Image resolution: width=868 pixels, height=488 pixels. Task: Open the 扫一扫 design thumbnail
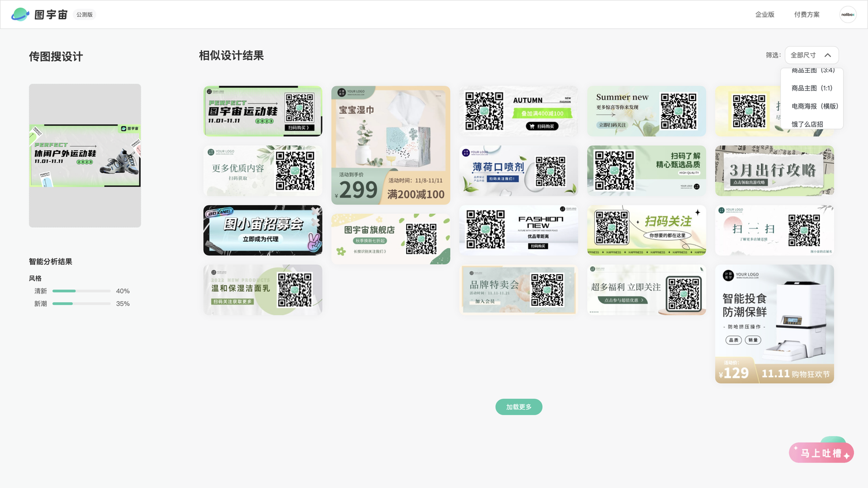click(x=774, y=230)
